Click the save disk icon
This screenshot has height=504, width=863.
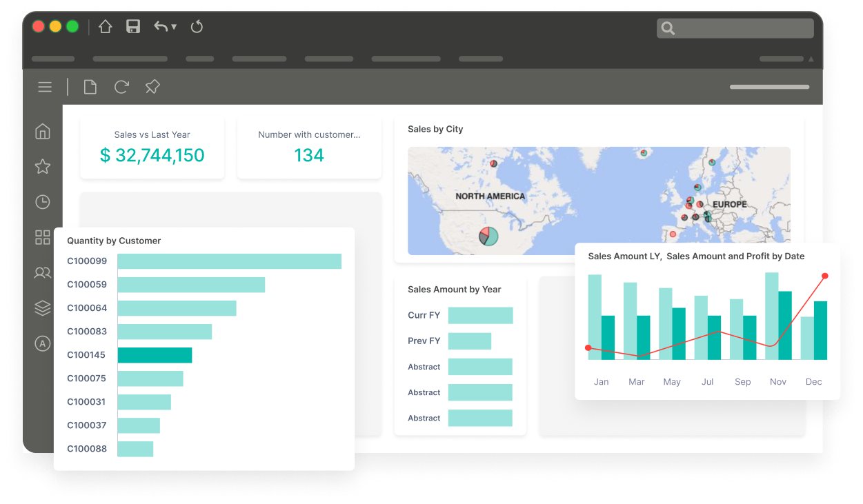point(133,27)
